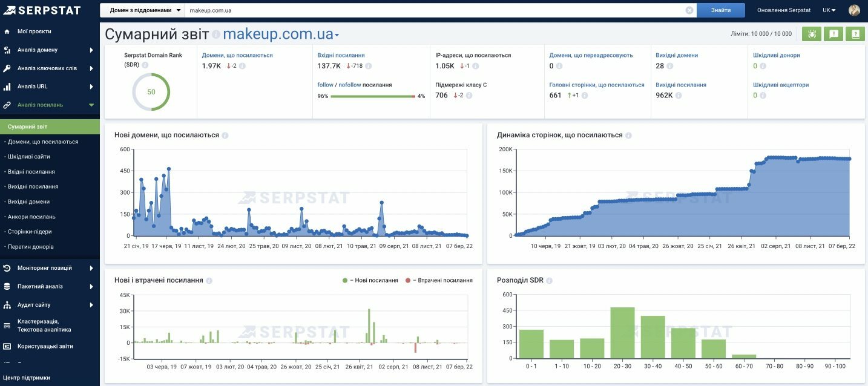
Task: Click the info icon beside Serpstat Domain Rank (SDR)
Action: click(145, 65)
